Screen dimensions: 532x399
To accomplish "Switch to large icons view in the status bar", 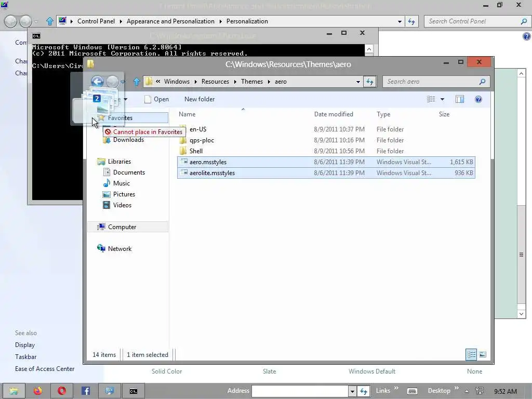I will coord(483,354).
